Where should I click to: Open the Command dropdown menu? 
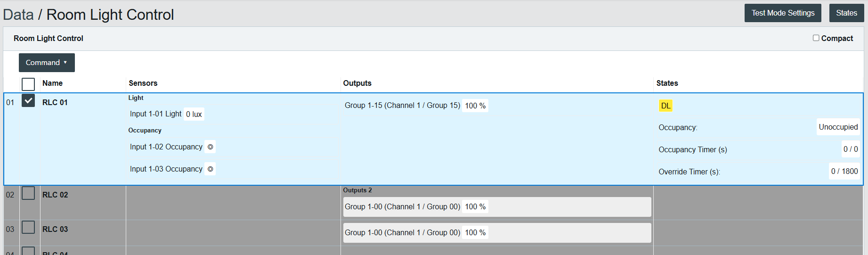(47, 63)
